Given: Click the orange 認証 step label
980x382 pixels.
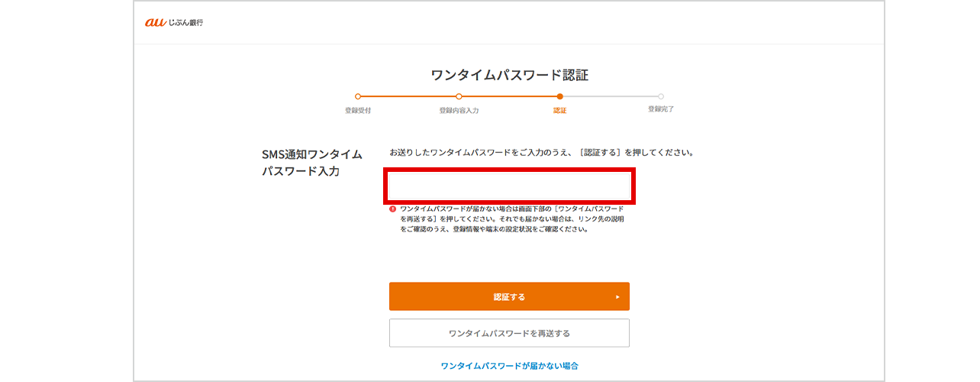Looking at the screenshot, I should pos(560,111).
